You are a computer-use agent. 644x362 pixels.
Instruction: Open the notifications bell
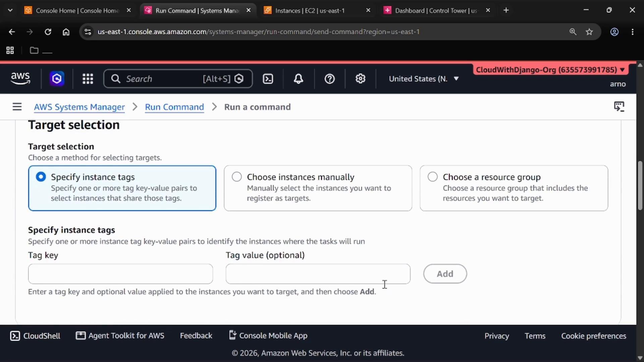coord(299,79)
